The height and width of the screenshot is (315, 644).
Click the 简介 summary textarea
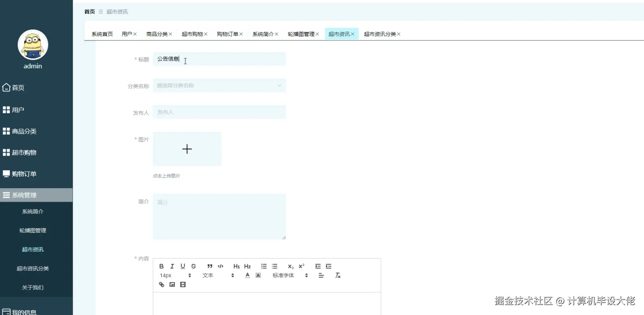[x=219, y=217]
